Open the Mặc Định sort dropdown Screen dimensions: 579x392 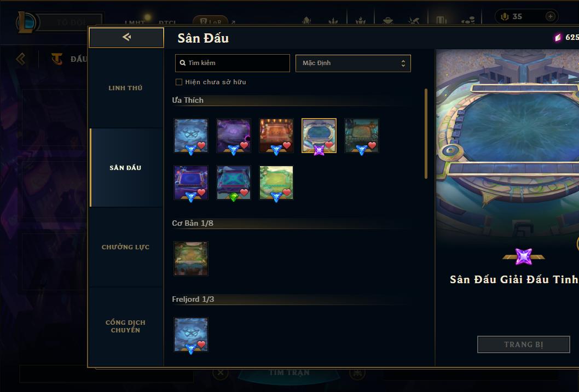[x=353, y=63]
